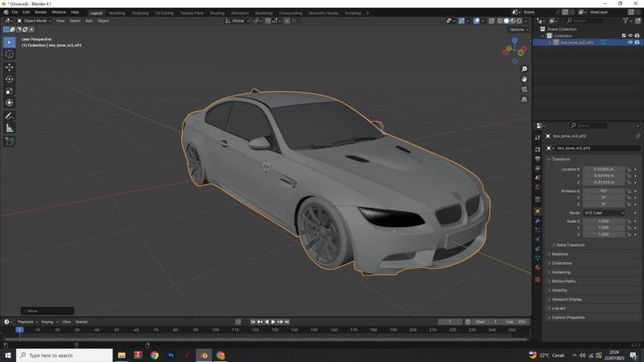Click the timeline End frame field
644x362 pixels.
(x=515, y=322)
